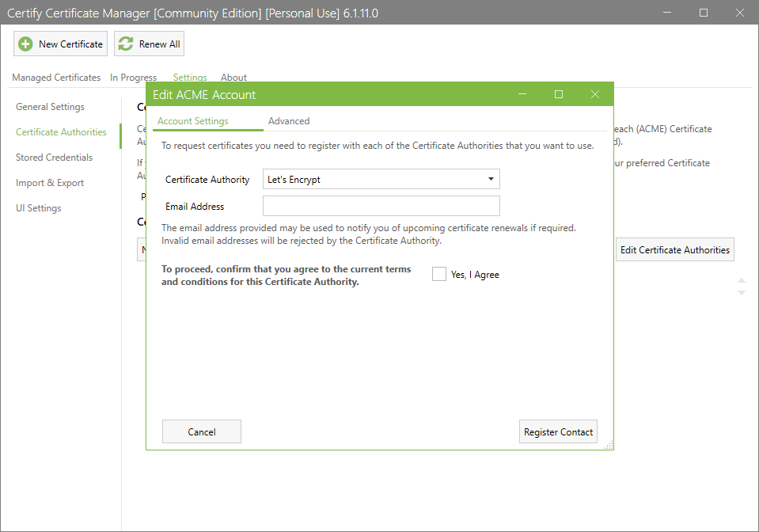This screenshot has height=532, width=759.
Task: Close the Certify Certificate Manager window
Action: coord(740,13)
